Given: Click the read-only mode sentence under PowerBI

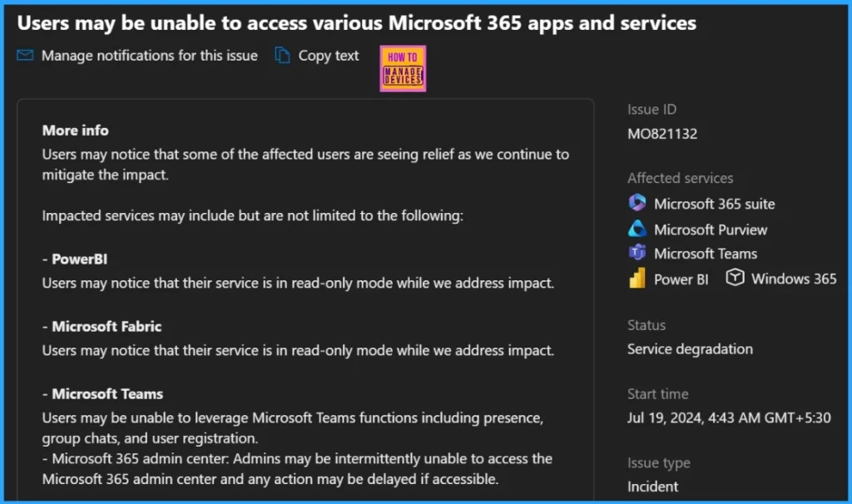Looking at the screenshot, I should 298,283.
